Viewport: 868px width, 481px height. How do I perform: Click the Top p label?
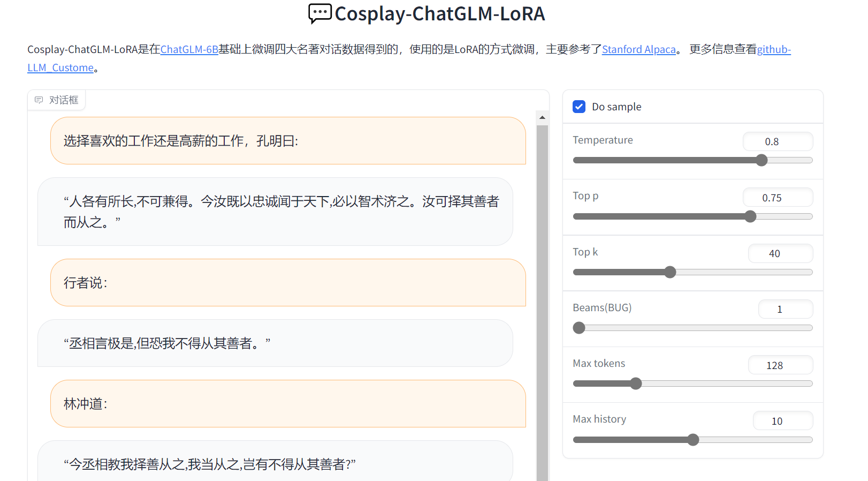coord(585,196)
